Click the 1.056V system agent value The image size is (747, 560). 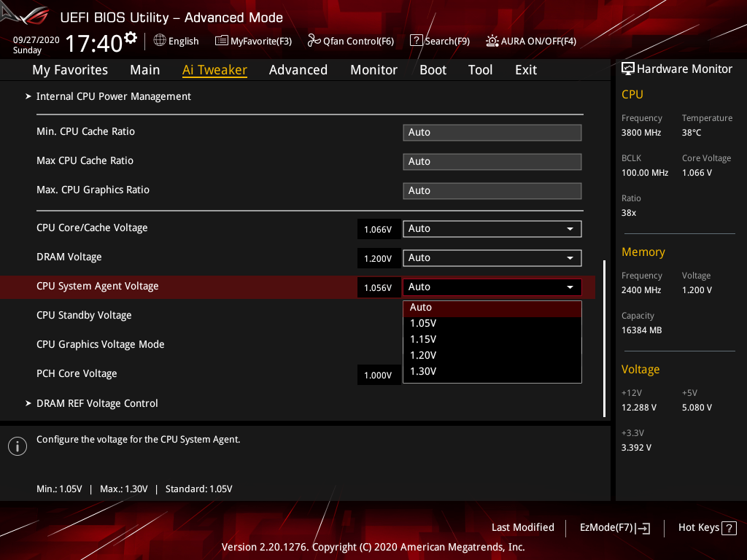coord(379,287)
